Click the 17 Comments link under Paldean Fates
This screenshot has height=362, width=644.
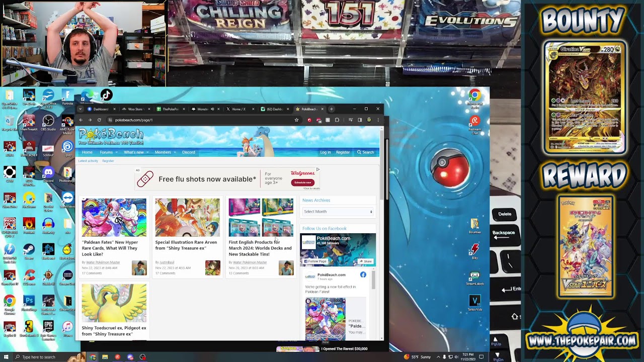click(x=92, y=273)
